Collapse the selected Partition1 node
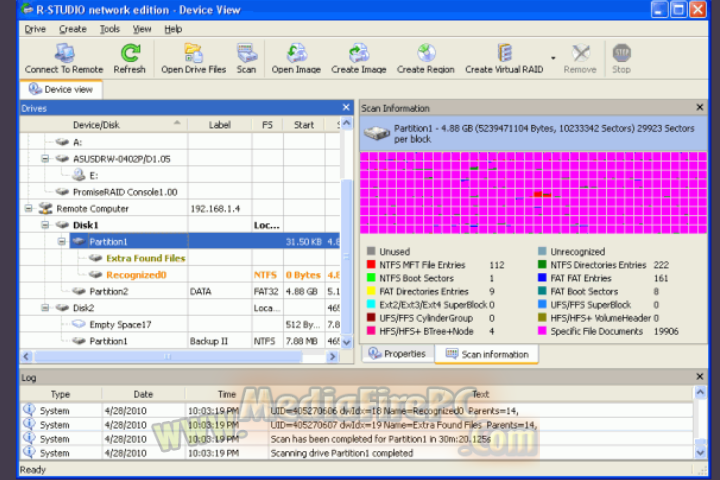Screen dimensions: 720x480 [62, 242]
